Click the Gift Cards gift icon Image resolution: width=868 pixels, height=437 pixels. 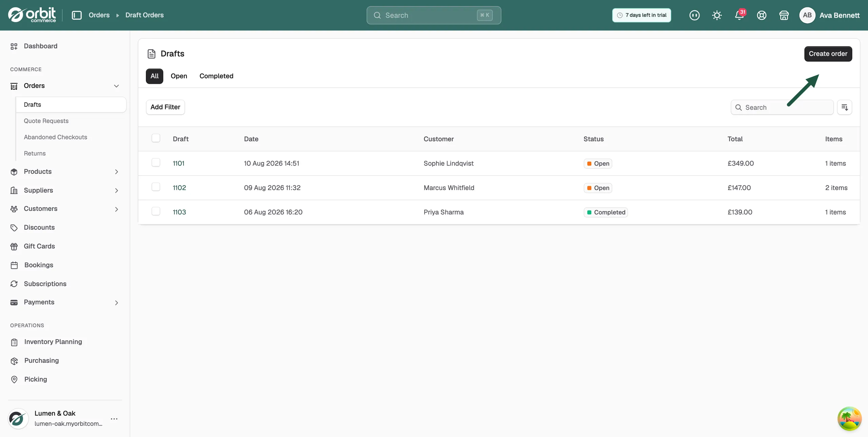point(14,247)
